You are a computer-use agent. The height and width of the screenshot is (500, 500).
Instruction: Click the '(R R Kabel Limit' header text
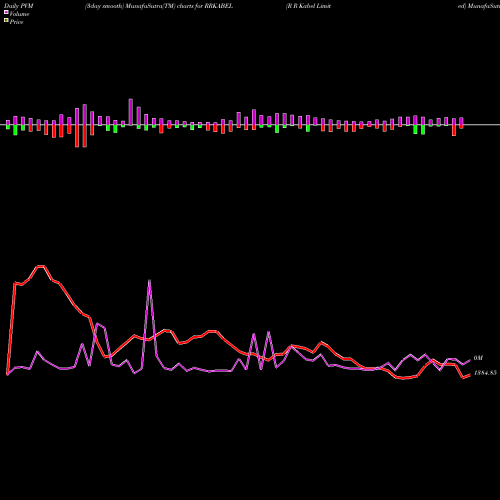[308, 6]
